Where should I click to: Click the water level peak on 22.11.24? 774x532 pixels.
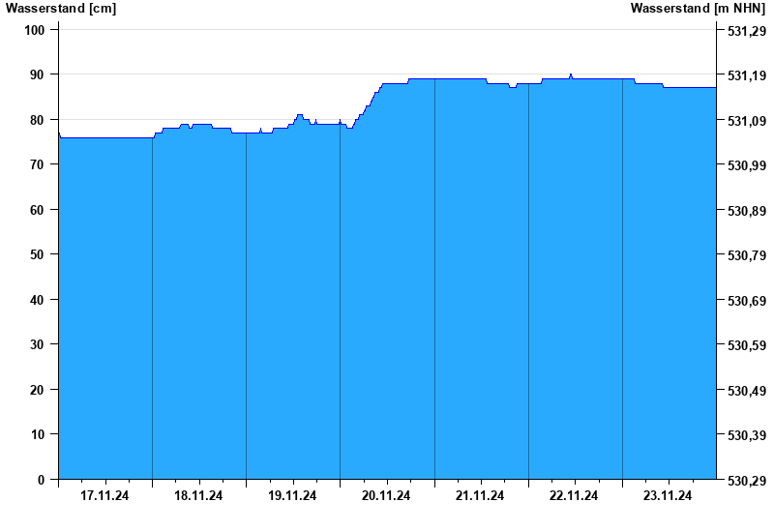click(x=571, y=75)
